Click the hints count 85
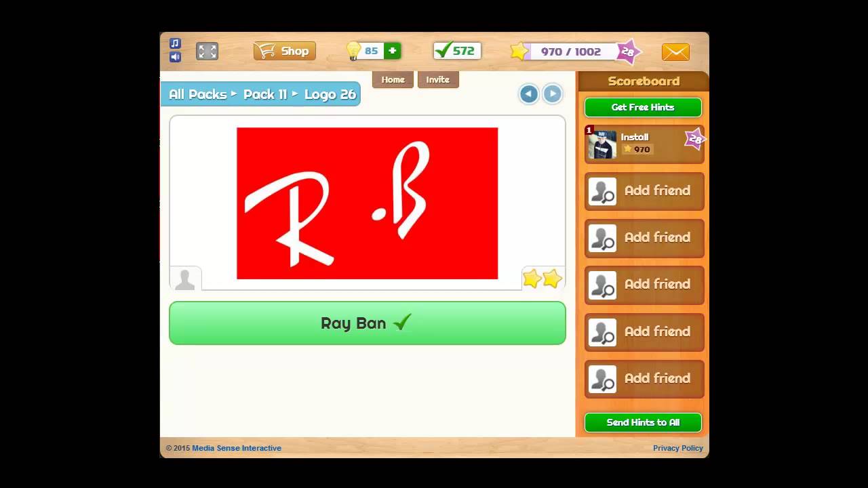 point(372,51)
